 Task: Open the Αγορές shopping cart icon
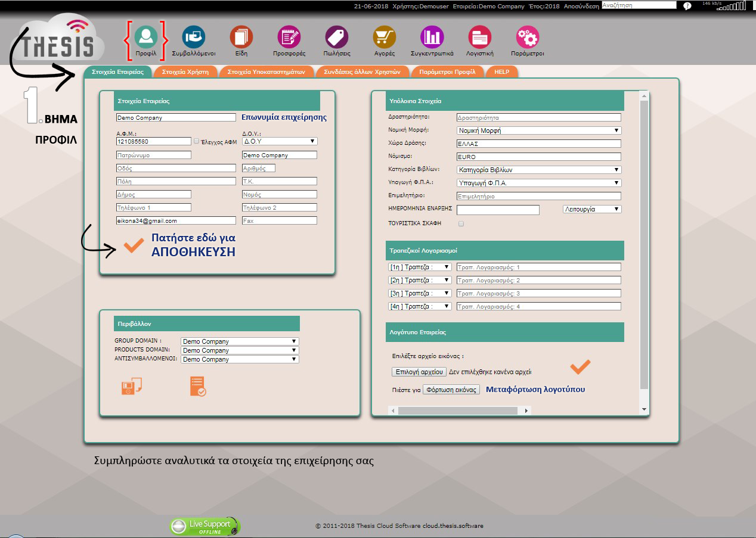pyautogui.click(x=385, y=38)
